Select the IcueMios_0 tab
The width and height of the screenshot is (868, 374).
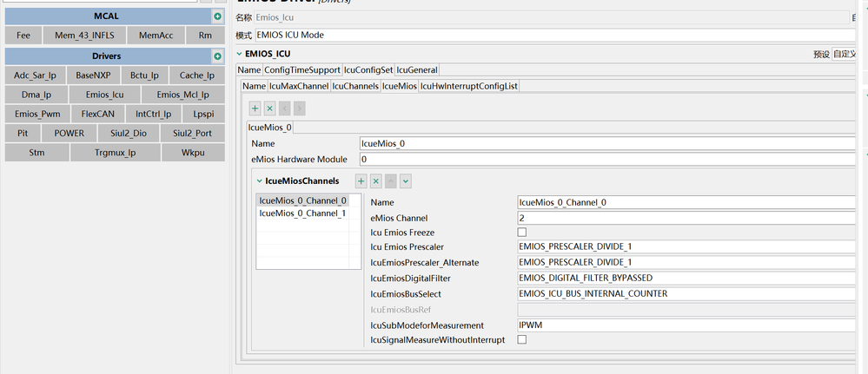click(269, 128)
